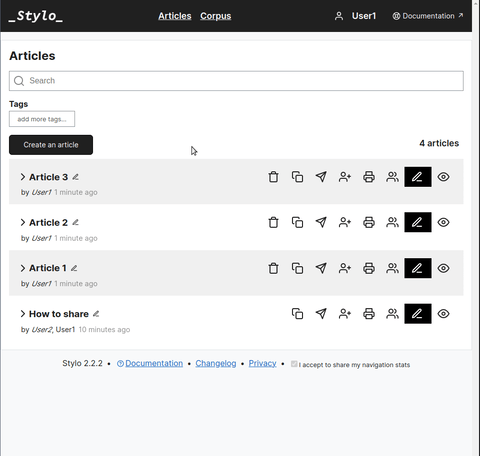Open Article 2 contributors group icon
This screenshot has height=456, width=480.
(x=392, y=222)
